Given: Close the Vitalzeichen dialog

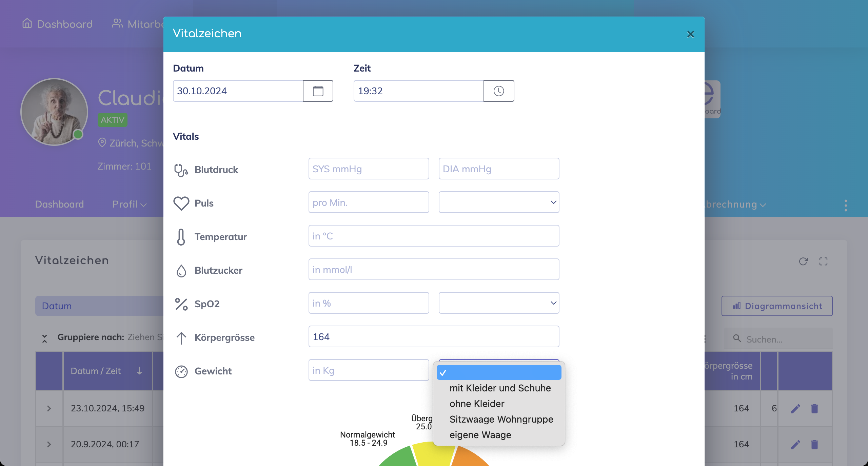Looking at the screenshot, I should [690, 34].
